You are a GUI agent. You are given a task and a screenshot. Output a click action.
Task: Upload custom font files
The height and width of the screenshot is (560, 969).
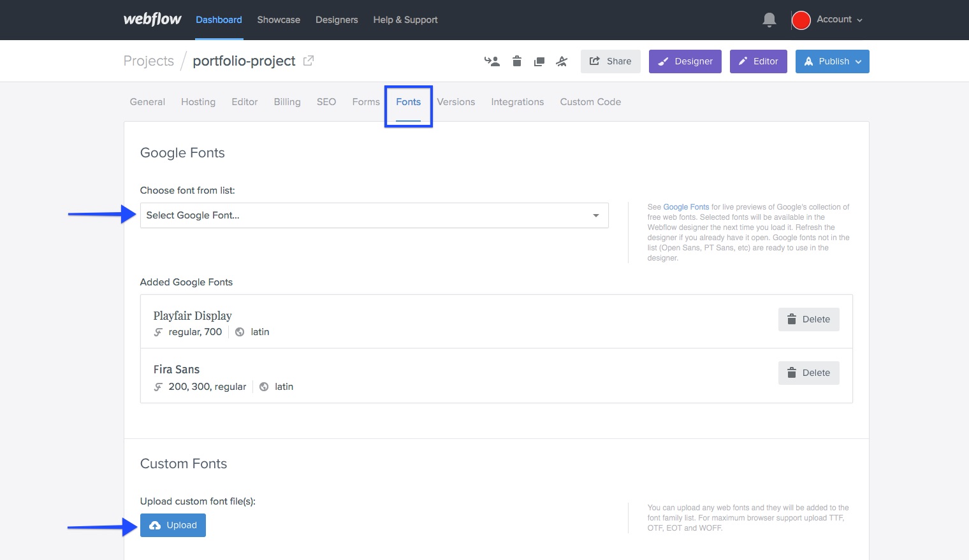(173, 525)
